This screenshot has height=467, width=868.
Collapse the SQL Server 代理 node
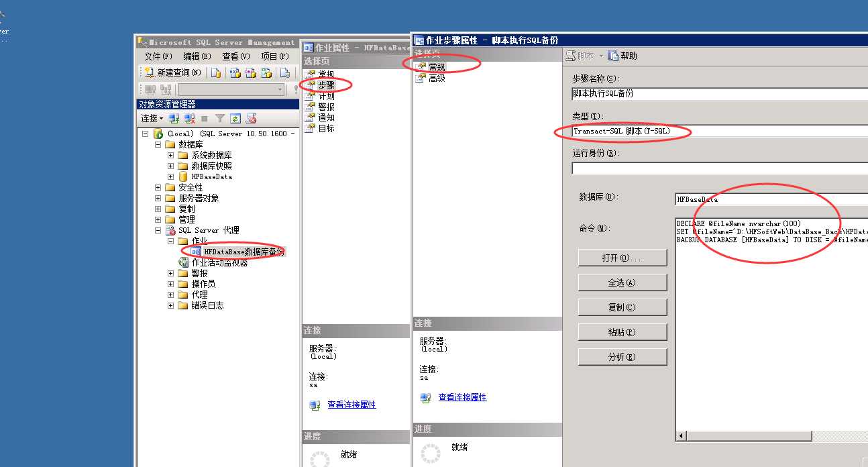point(158,230)
